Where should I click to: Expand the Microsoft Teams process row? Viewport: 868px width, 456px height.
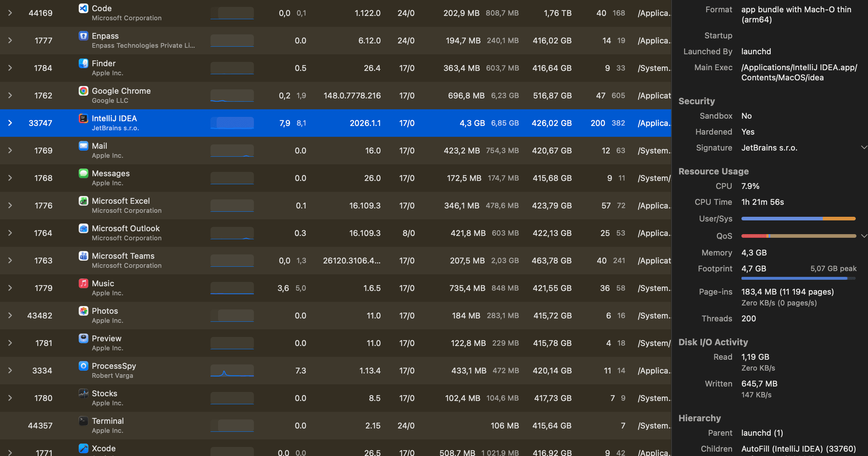tap(10, 261)
